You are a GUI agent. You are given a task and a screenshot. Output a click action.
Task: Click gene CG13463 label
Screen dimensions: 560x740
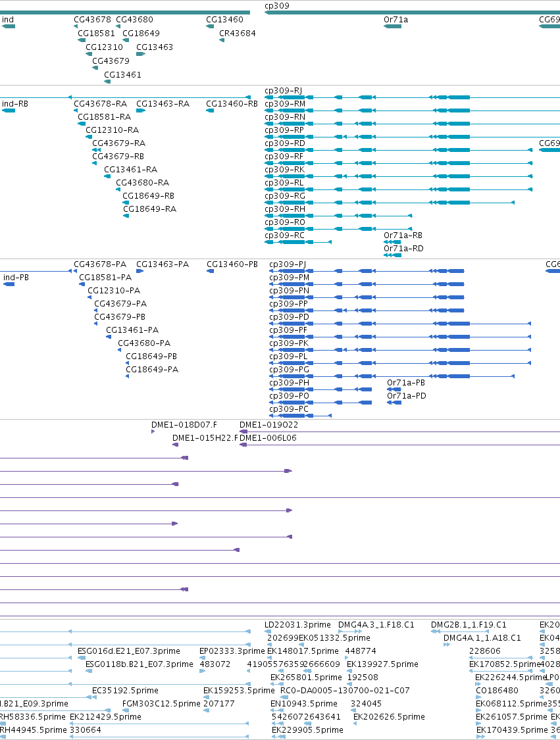click(155, 47)
